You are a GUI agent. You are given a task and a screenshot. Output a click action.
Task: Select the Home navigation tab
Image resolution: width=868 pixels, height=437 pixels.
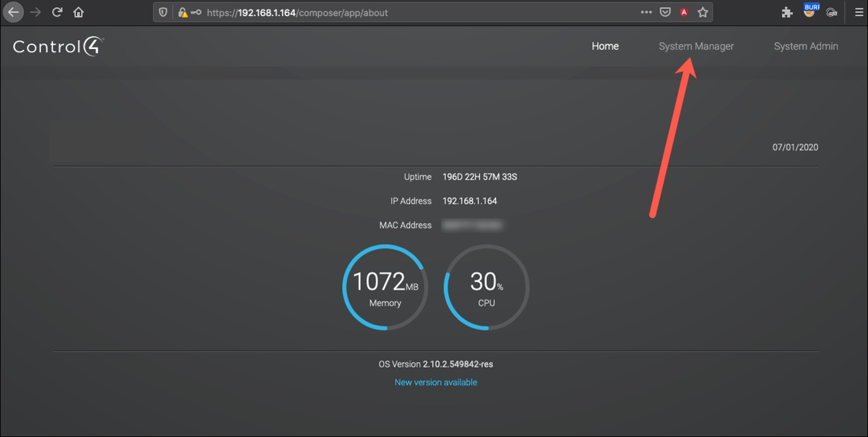click(x=605, y=46)
